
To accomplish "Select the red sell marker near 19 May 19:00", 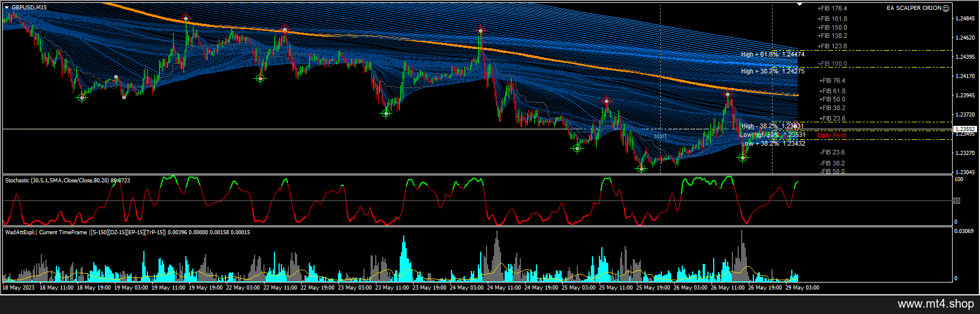I will pyautogui.click(x=186, y=19).
